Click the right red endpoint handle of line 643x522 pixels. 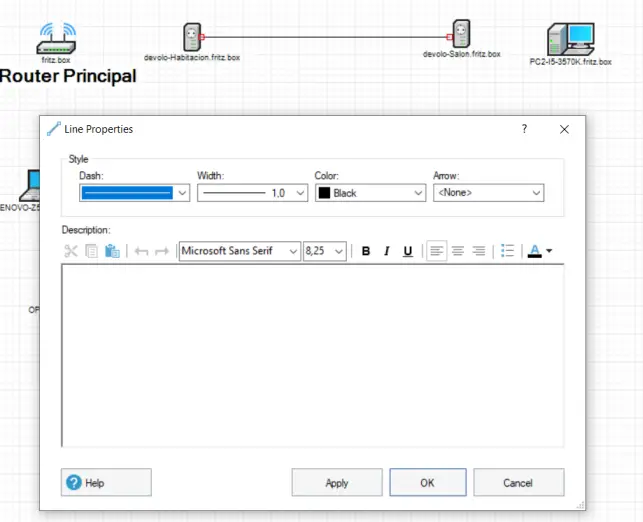[x=449, y=37]
